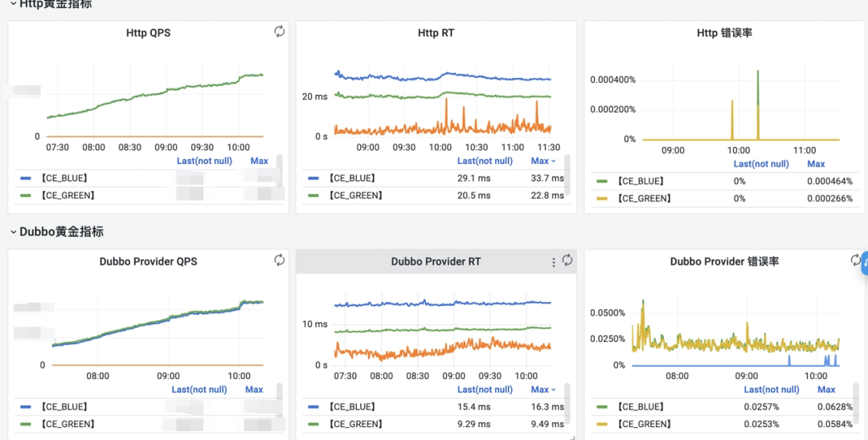
Task: Click Dubbo Provider QPS Last(not null) header
Action: 199,389
